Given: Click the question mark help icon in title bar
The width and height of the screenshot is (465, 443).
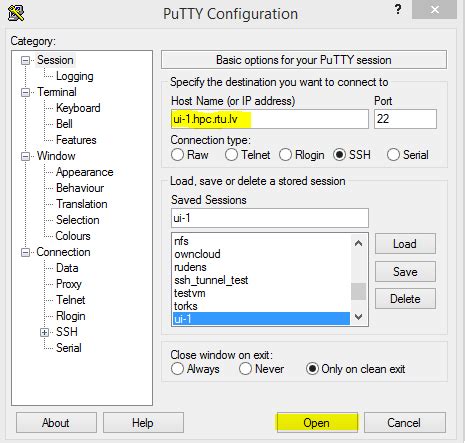Looking at the screenshot, I should click(x=398, y=9).
